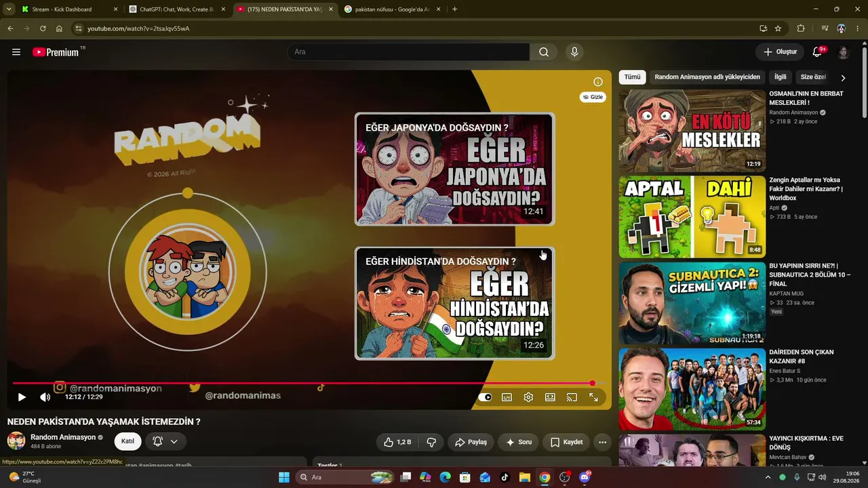
Task: Select the end-screen video Eğer Japonya'da Doğsaydın
Action: coord(454,169)
